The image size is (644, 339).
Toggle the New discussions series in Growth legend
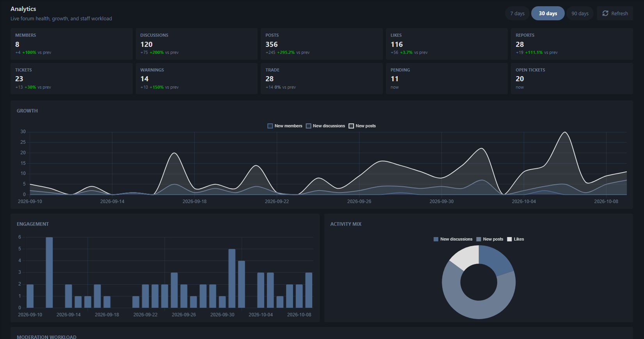click(x=326, y=126)
